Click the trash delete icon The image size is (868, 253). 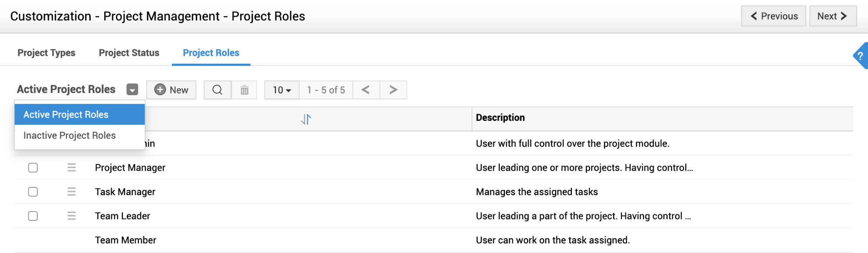point(244,90)
